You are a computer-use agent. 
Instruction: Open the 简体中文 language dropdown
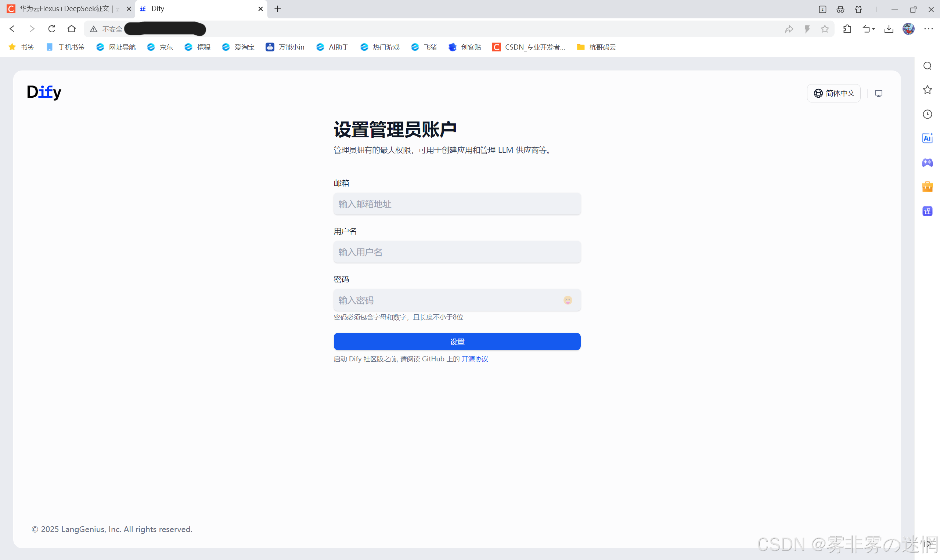(833, 93)
